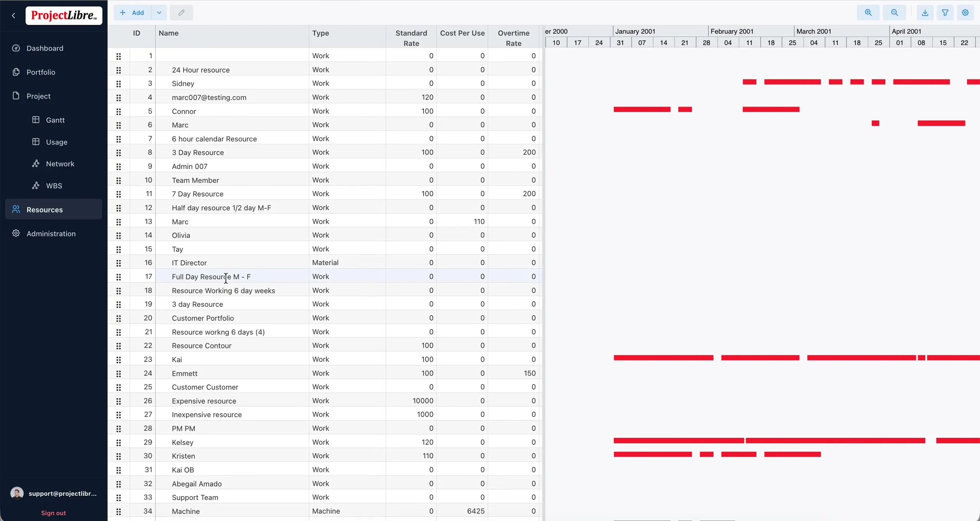
Task: Click the Add resource button
Action: pyautogui.click(x=132, y=13)
